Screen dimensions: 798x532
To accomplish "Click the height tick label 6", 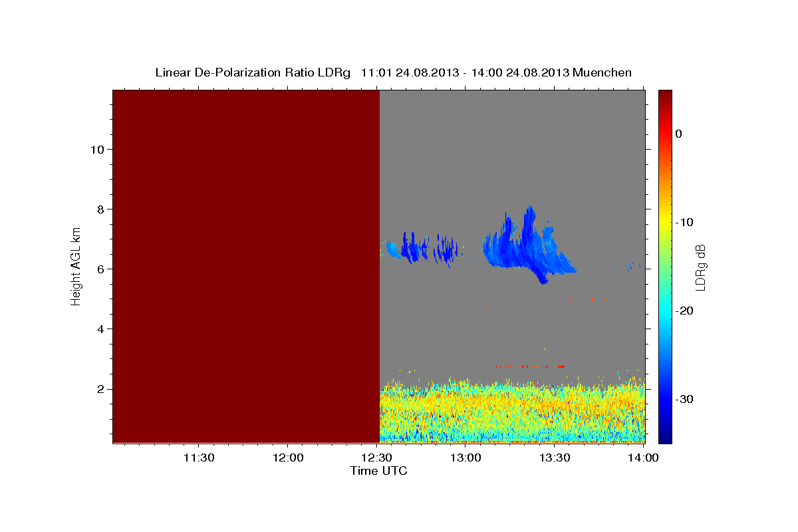I will coord(100,269).
